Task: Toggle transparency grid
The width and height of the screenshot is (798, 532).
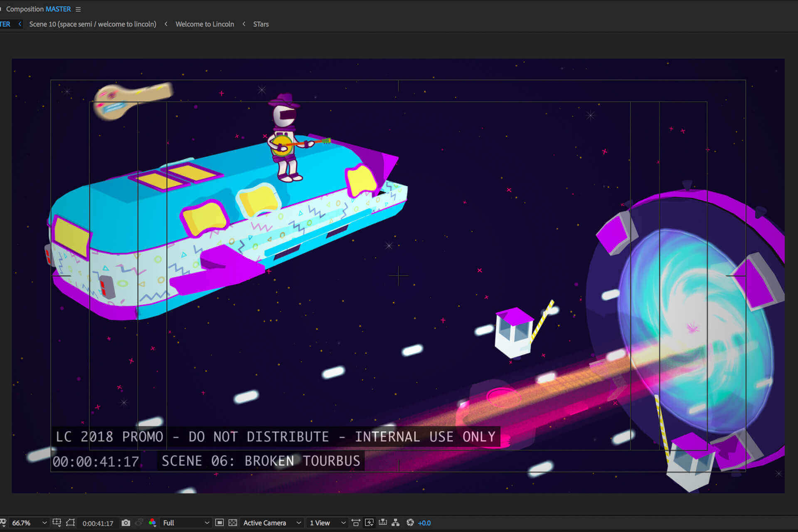Action: pos(233,522)
